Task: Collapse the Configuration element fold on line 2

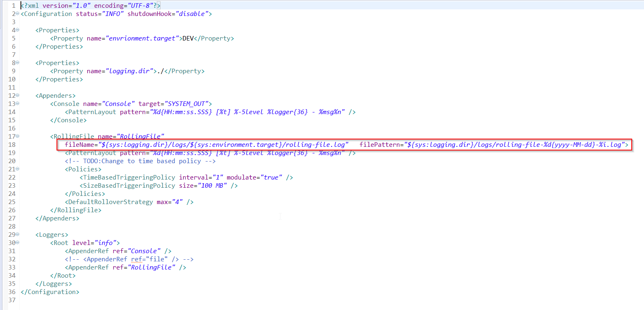Action: tap(17, 13)
